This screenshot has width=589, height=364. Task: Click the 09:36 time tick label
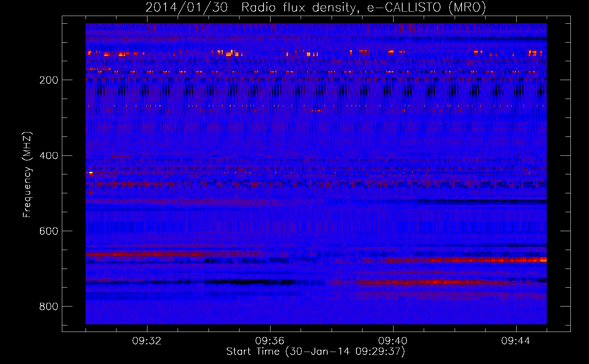[270, 341]
